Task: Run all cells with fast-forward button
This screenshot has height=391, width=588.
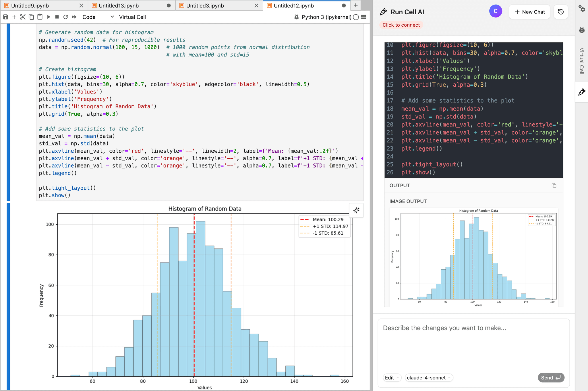Action: pos(74,17)
